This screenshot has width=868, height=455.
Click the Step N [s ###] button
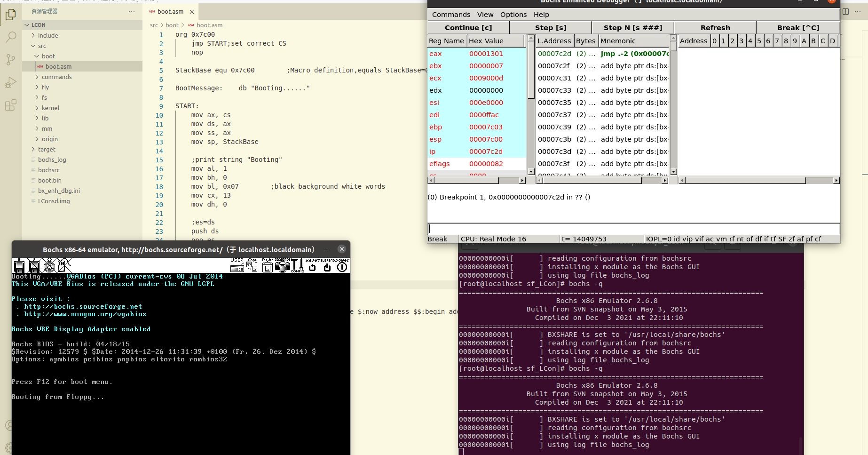pos(633,28)
